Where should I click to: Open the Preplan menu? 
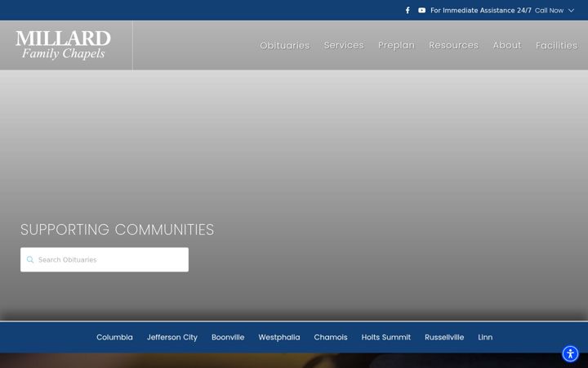(x=396, y=46)
